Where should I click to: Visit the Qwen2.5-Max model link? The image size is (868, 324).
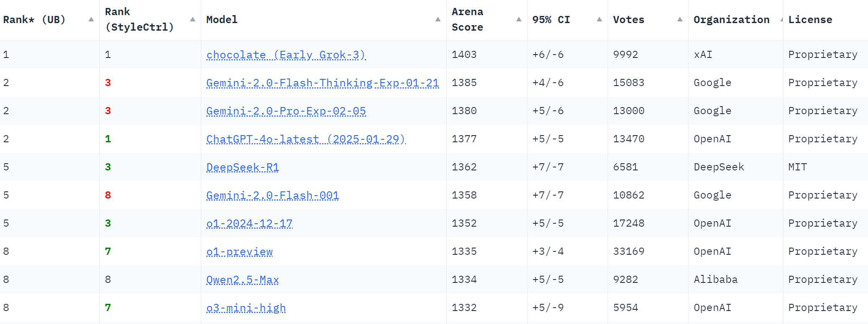242,280
